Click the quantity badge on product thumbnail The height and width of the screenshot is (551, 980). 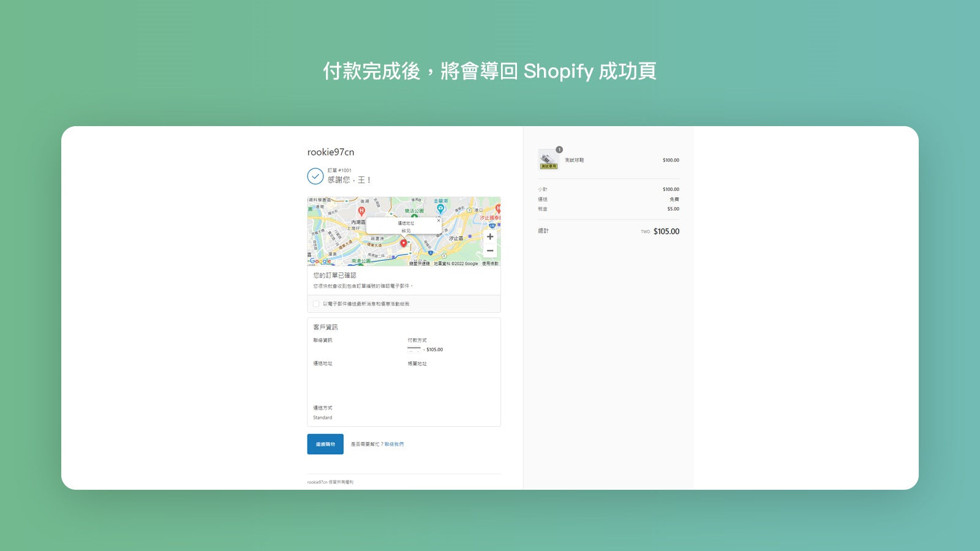click(559, 149)
